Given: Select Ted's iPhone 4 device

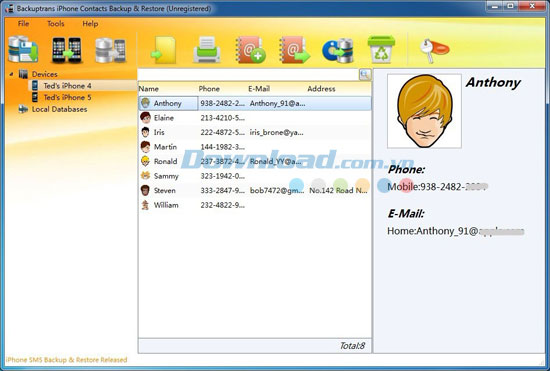Looking at the screenshot, I should tap(67, 86).
